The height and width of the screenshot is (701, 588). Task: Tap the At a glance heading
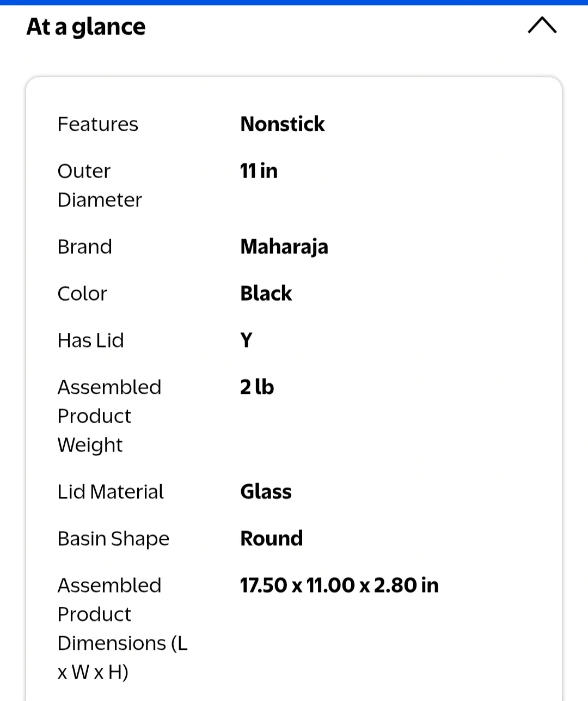tap(86, 27)
